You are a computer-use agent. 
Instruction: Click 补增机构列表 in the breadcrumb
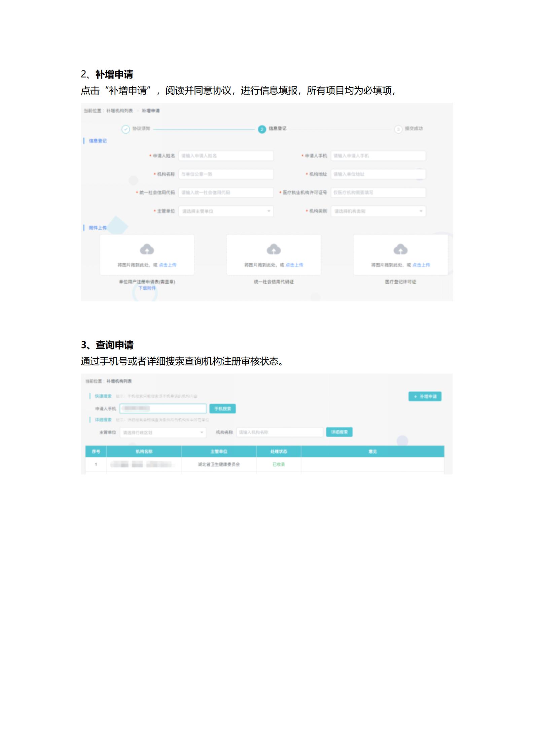coord(119,111)
